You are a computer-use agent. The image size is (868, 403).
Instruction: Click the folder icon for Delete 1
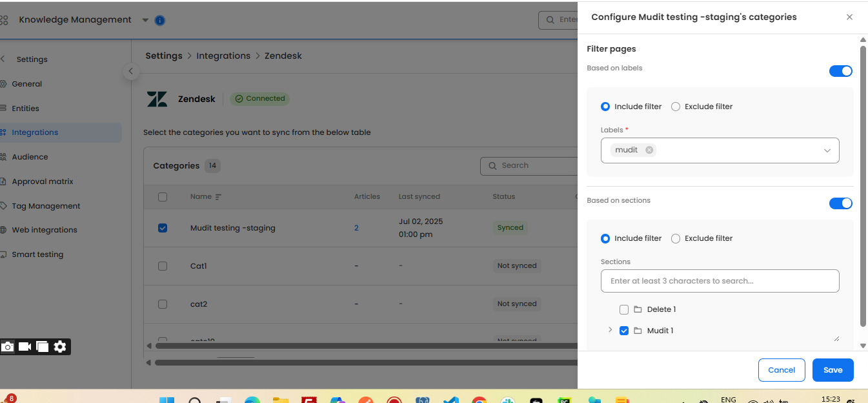[x=638, y=309]
